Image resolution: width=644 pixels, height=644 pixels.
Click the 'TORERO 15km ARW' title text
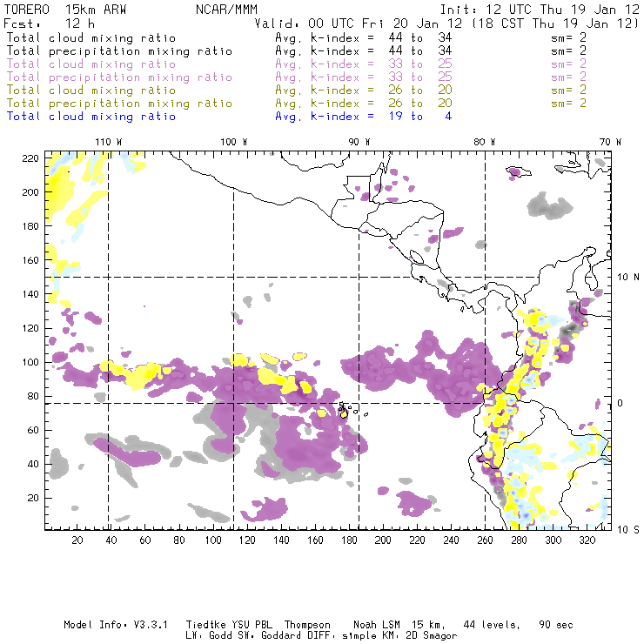pos(65,10)
